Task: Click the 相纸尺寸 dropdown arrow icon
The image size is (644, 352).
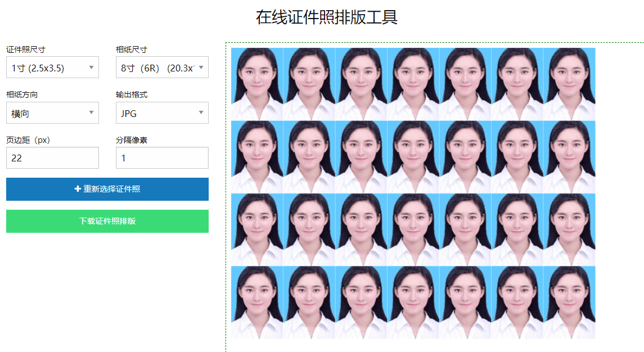Action: click(x=201, y=67)
